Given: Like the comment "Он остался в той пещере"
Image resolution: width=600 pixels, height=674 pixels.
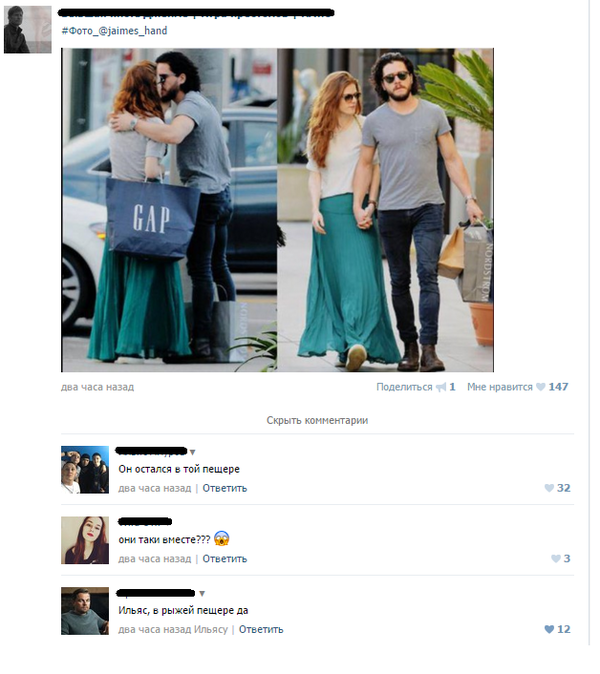Looking at the screenshot, I should point(549,488).
